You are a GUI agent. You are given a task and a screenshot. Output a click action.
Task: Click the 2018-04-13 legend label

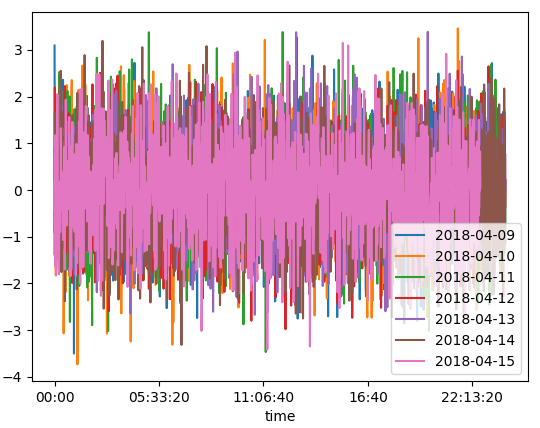point(475,319)
